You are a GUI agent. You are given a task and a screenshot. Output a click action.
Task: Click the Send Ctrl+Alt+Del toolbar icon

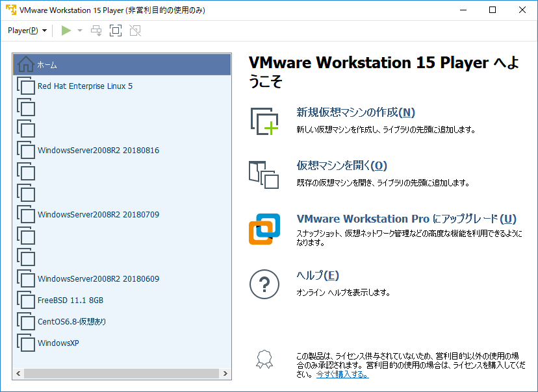coord(96,31)
